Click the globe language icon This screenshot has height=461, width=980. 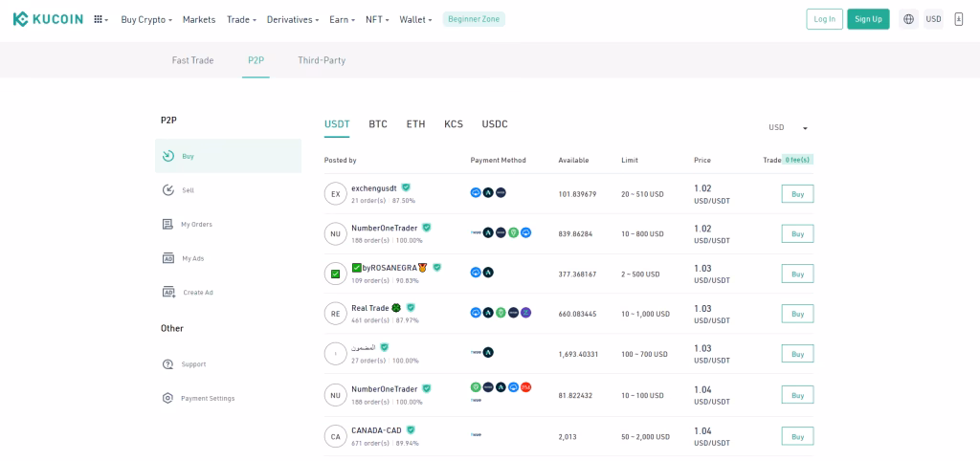pyautogui.click(x=908, y=19)
